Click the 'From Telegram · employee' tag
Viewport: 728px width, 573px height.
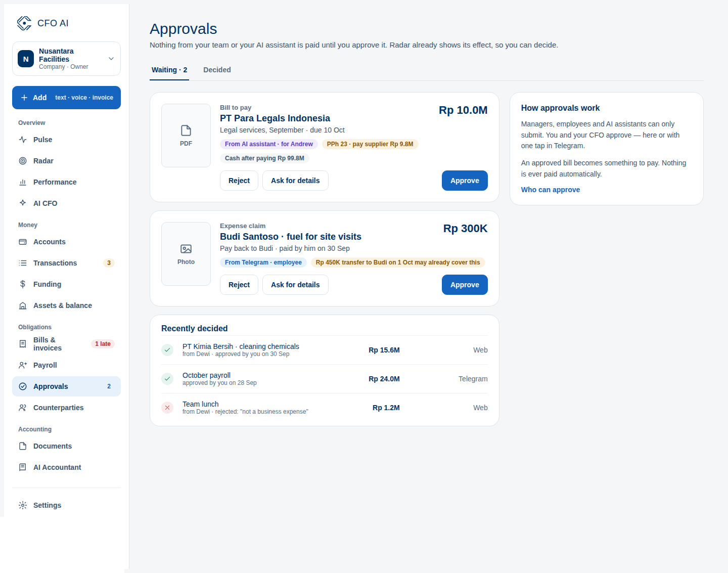pyautogui.click(x=263, y=262)
